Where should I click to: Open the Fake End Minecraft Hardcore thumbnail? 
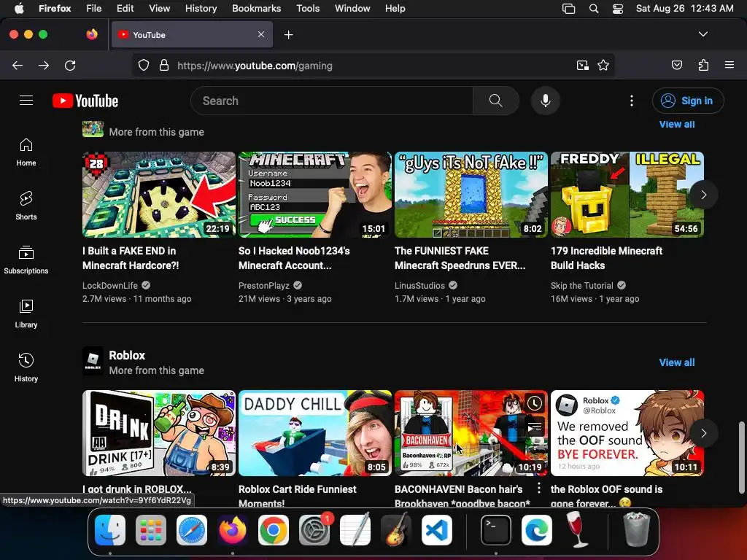[159, 194]
